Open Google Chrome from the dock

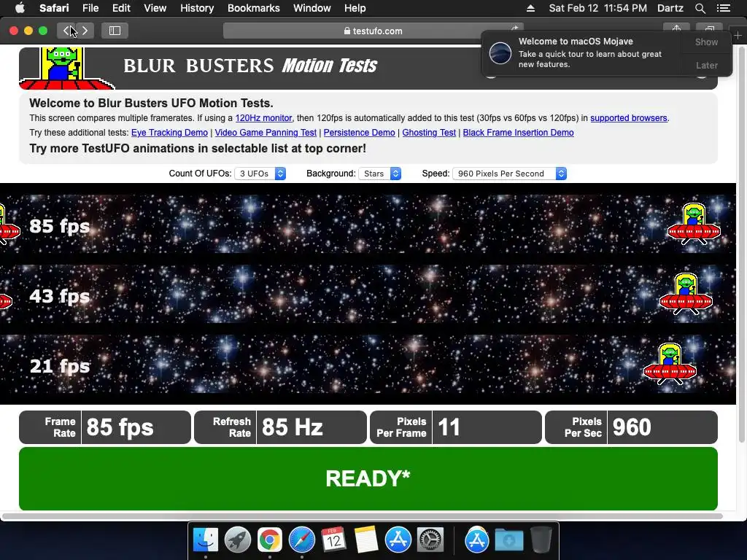[270, 540]
